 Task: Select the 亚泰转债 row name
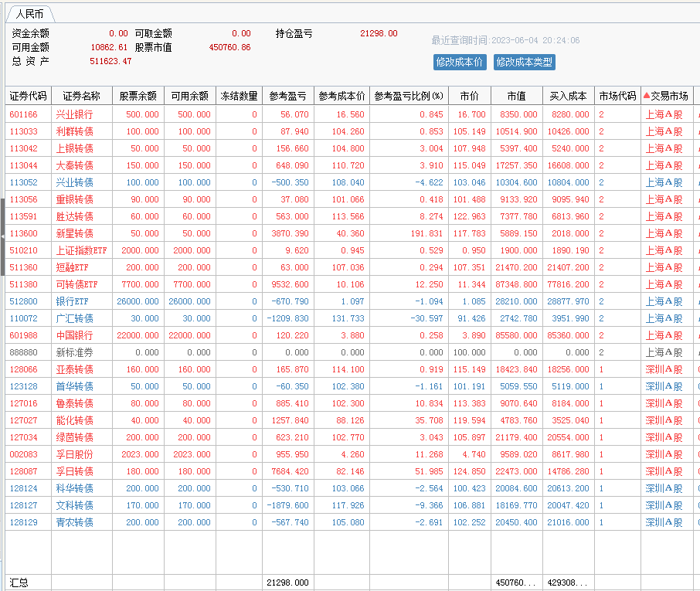coord(74,369)
